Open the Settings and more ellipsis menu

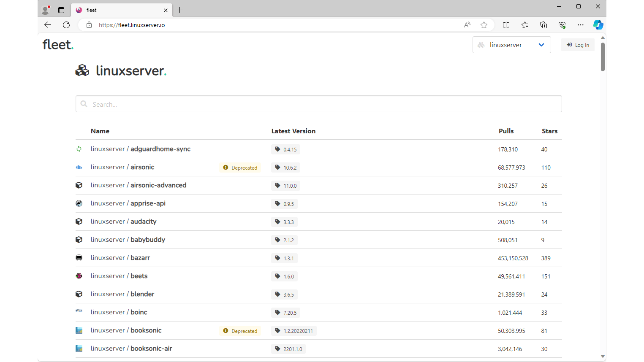(581, 25)
